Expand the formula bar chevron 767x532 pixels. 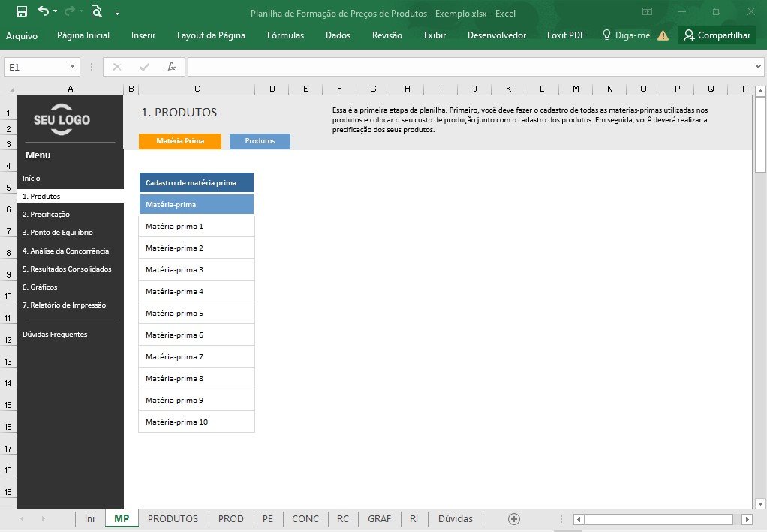point(758,67)
